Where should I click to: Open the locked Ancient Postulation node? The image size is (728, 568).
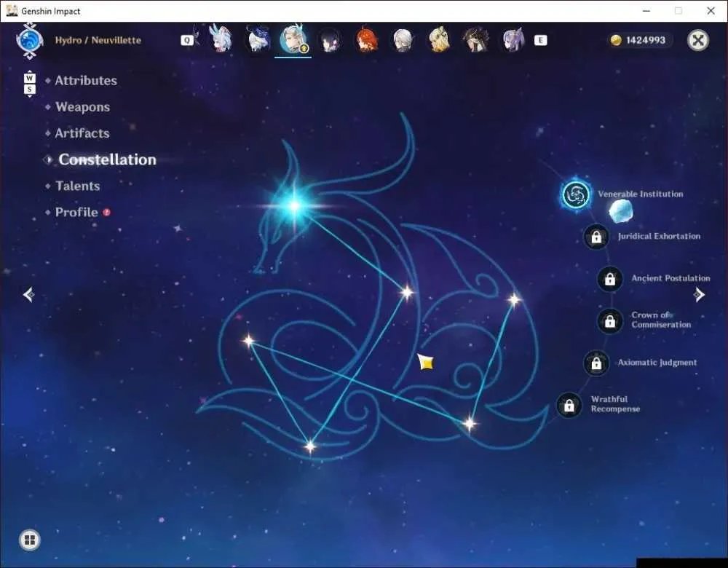pos(609,279)
